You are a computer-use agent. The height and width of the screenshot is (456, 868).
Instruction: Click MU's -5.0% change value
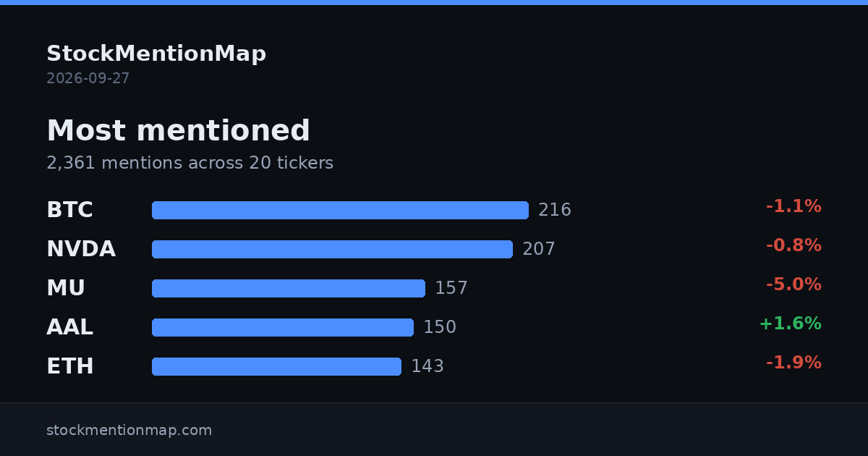[793, 284]
